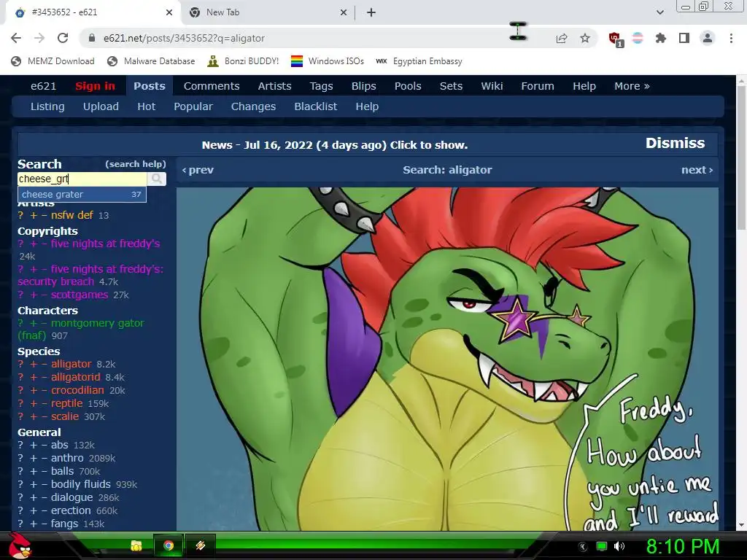Click the network monitor tray icon
This screenshot has height=560, width=747.
pos(602,546)
